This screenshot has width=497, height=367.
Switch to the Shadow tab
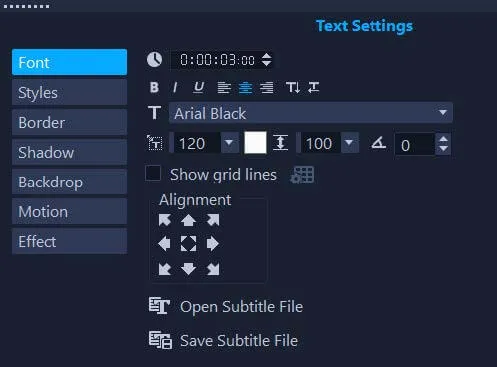(x=69, y=152)
